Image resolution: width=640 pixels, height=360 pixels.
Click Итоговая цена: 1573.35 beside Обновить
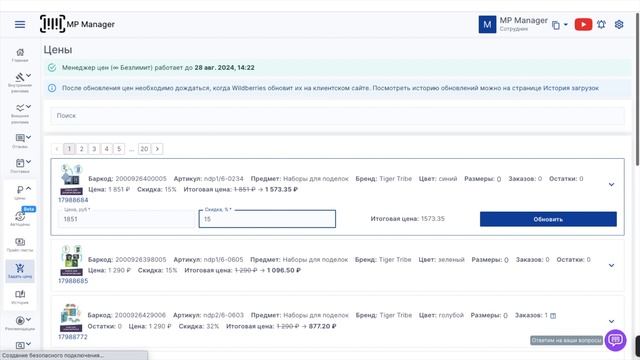click(407, 219)
